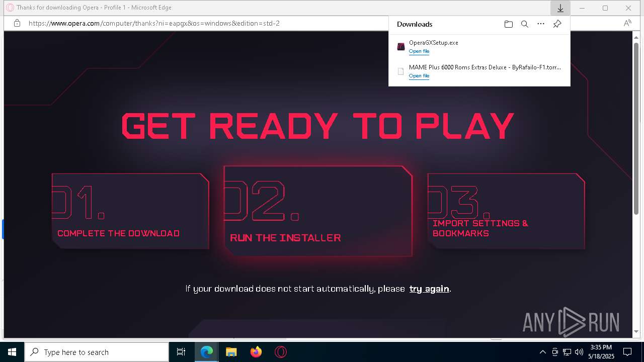Maximize the Edge window
The image size is (644, 362).
(x=605, y=8)
